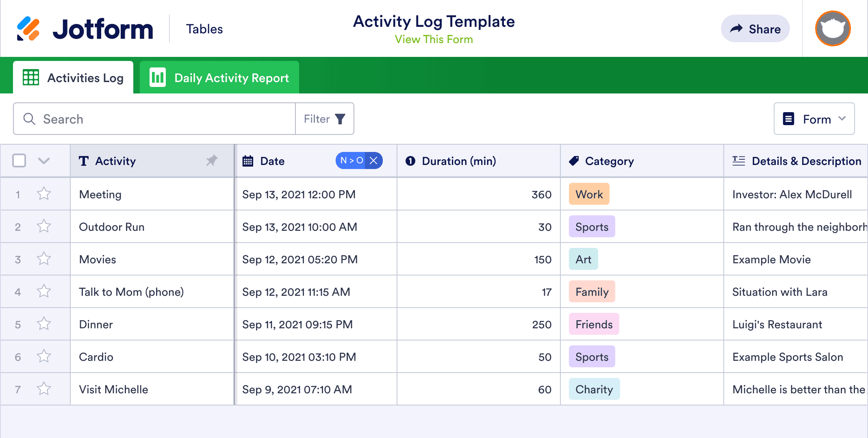Click the Jotform logo
Viewport: 868px width, 438px height.
tap(85, 28)
